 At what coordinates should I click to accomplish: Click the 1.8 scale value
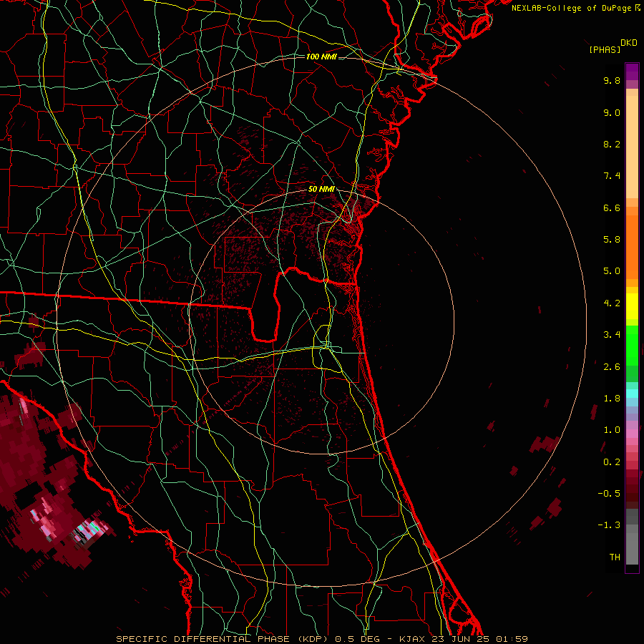(x=612, y=399)
